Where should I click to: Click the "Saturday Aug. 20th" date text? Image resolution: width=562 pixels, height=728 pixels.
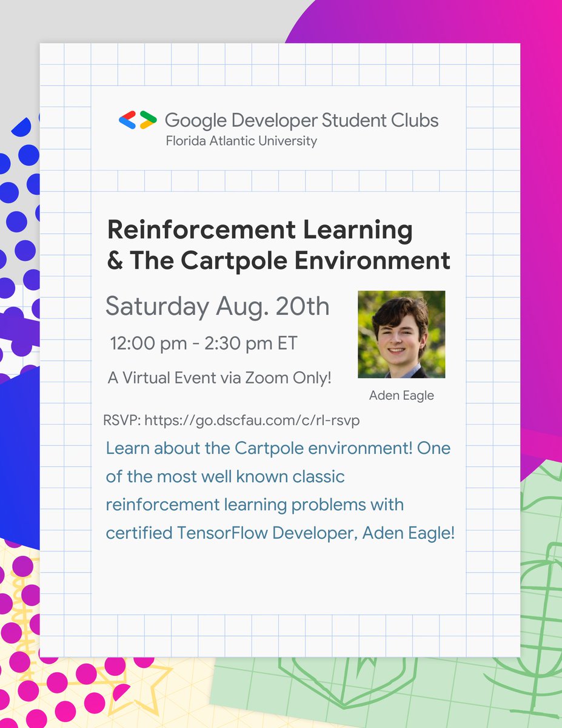[218, 307]
